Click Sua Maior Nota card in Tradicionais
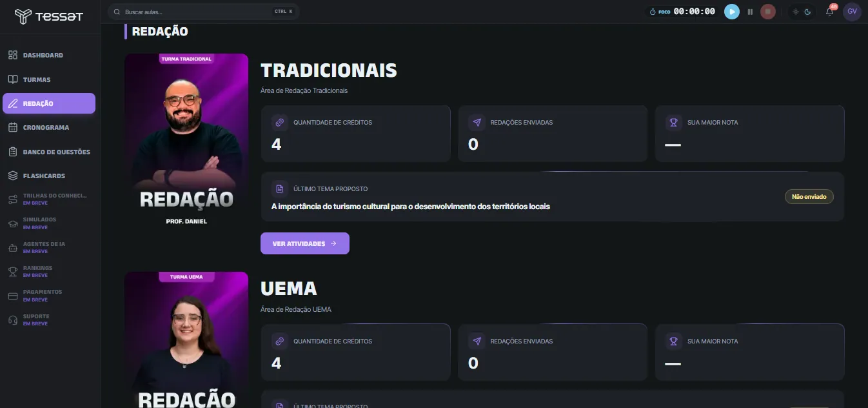 point(750,134)
